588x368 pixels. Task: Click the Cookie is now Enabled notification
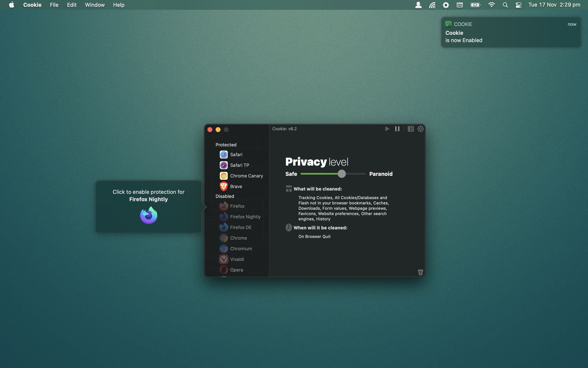511,32
